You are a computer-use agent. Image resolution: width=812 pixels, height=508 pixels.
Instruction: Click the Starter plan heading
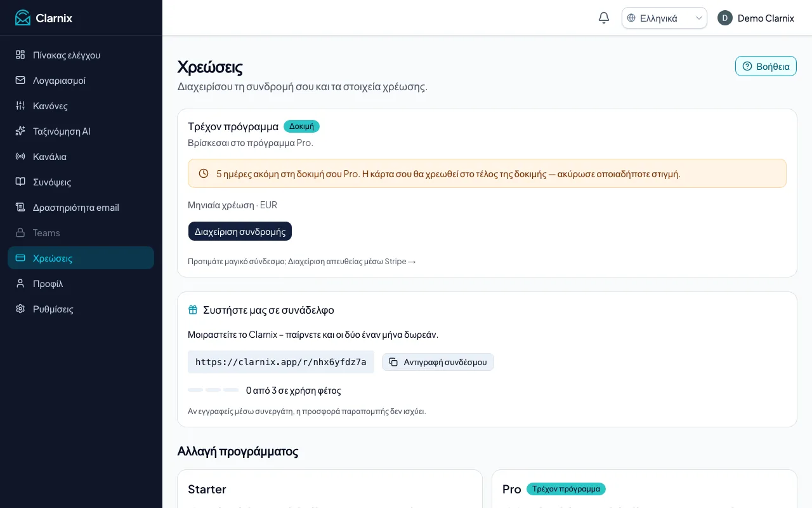(207, 489)
